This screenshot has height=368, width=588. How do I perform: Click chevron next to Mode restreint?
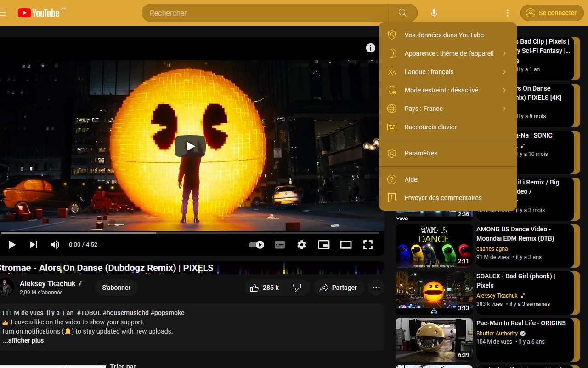click(504, 90)
